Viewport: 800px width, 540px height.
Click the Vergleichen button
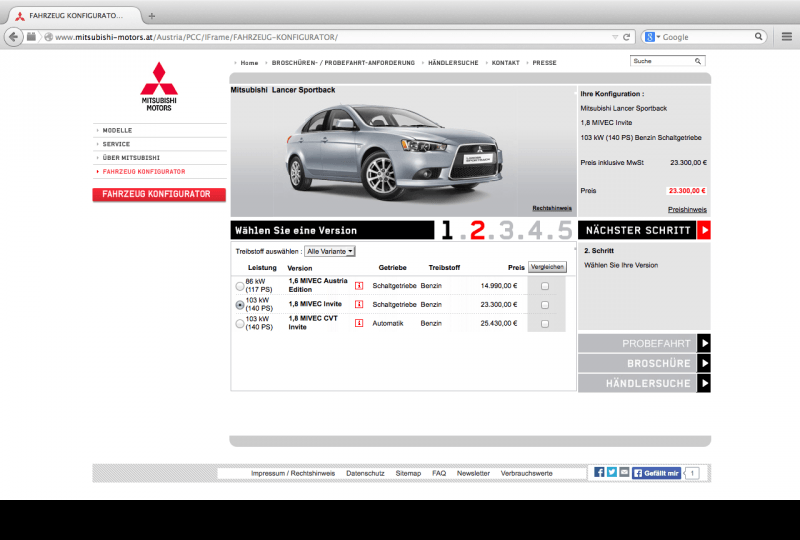pyautogui.click(x=547, y=267)
